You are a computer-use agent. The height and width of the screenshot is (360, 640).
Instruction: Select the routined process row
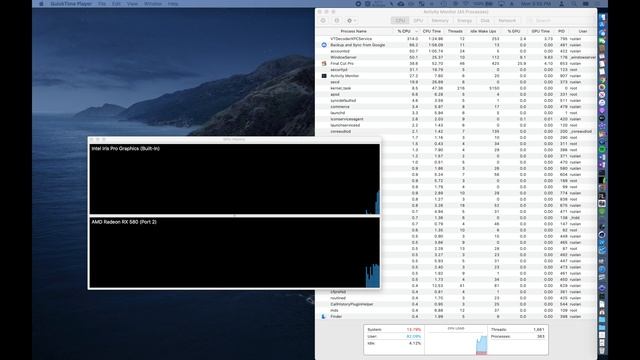(x=456, y=298)
